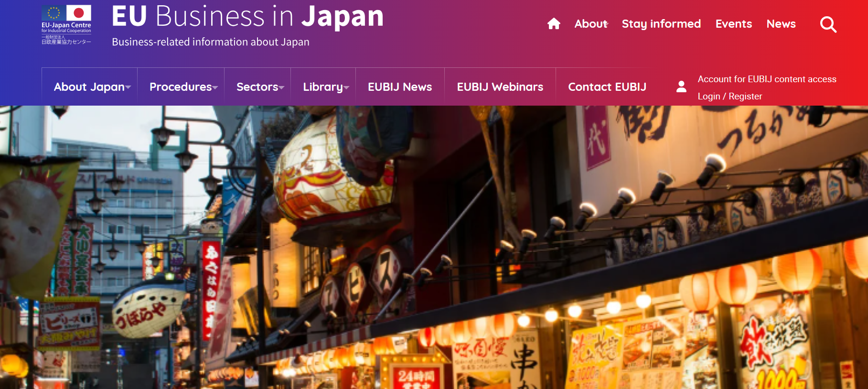Open the News link in top bar
This screenshot has height=389, width=868.
coord(781,24)
